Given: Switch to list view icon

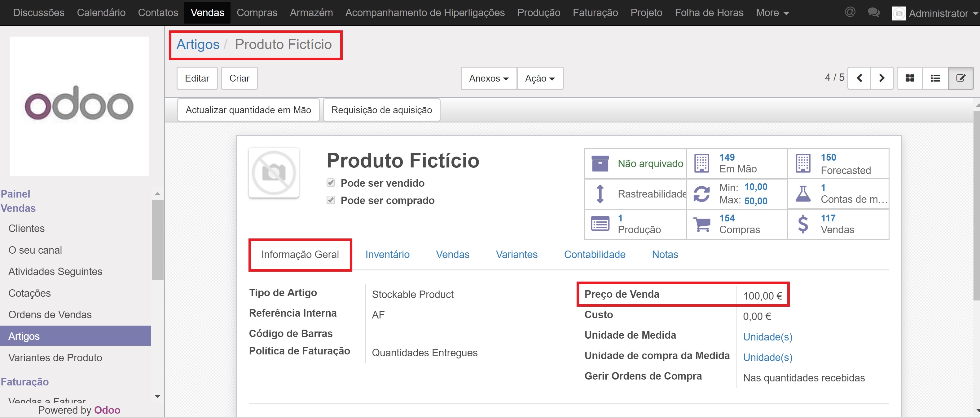Looking at the screenshot, I should pos(935,78).
